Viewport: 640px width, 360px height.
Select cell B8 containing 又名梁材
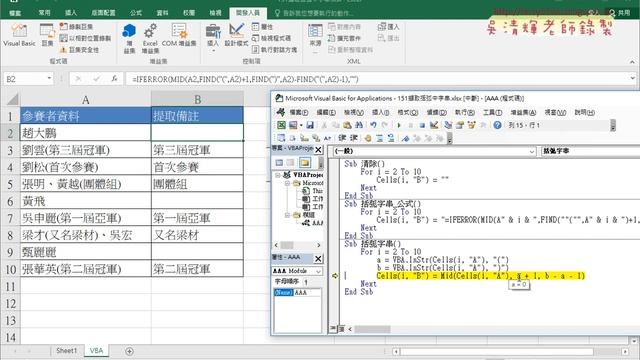(x=198, y=235)
